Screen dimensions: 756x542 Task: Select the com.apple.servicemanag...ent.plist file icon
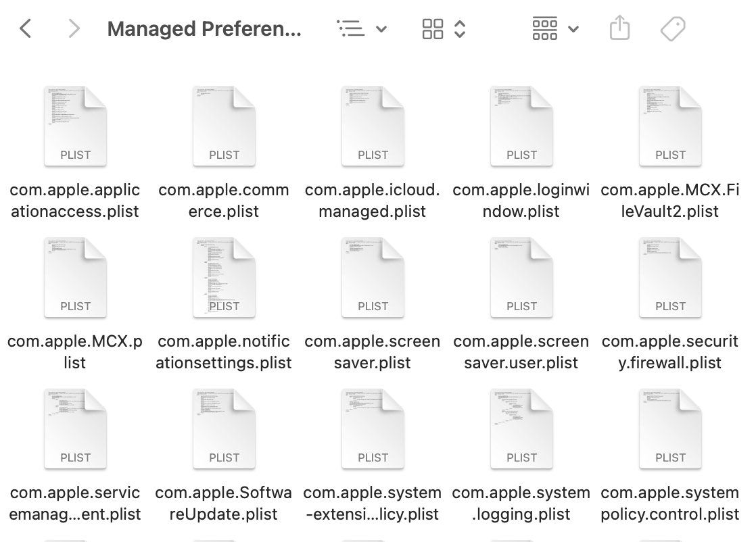75,428
